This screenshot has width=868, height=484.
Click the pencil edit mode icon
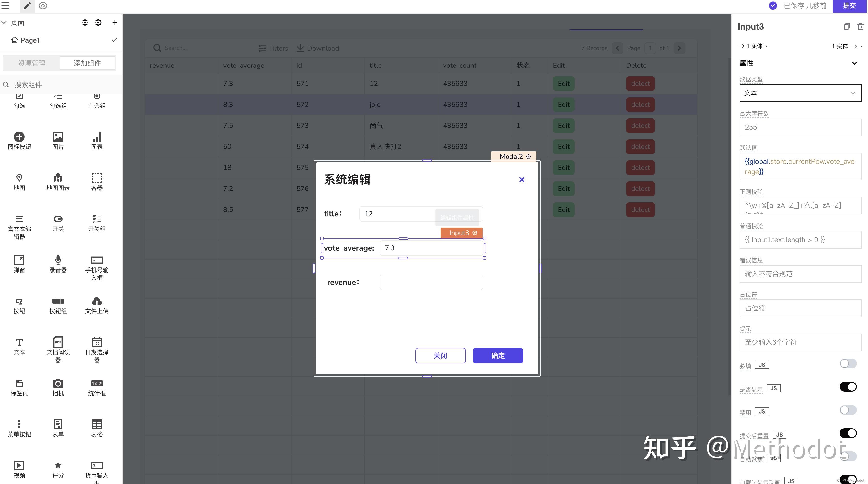pyautogui.click(x=27, y=6)
